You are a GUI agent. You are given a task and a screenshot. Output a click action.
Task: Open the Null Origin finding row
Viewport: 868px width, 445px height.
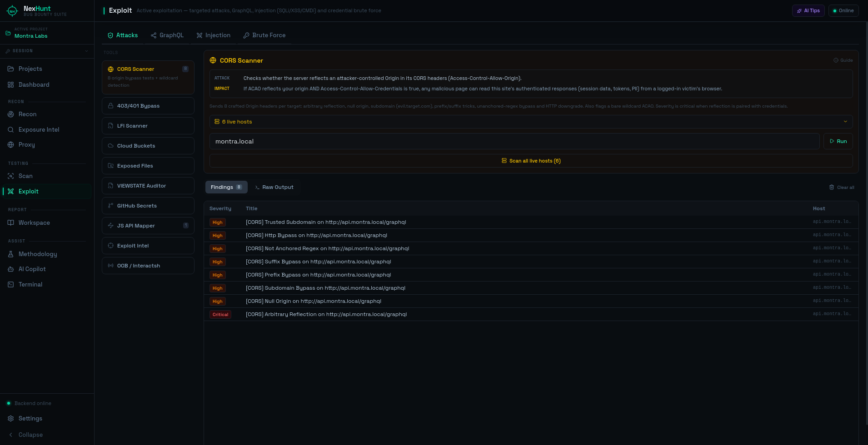[x=531, y=301]
